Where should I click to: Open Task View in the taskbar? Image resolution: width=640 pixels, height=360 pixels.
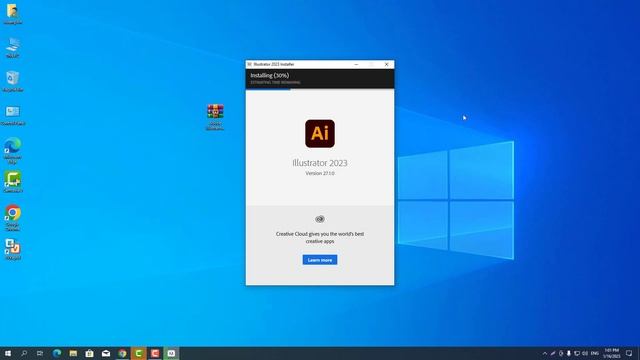[x=40, y=353]
